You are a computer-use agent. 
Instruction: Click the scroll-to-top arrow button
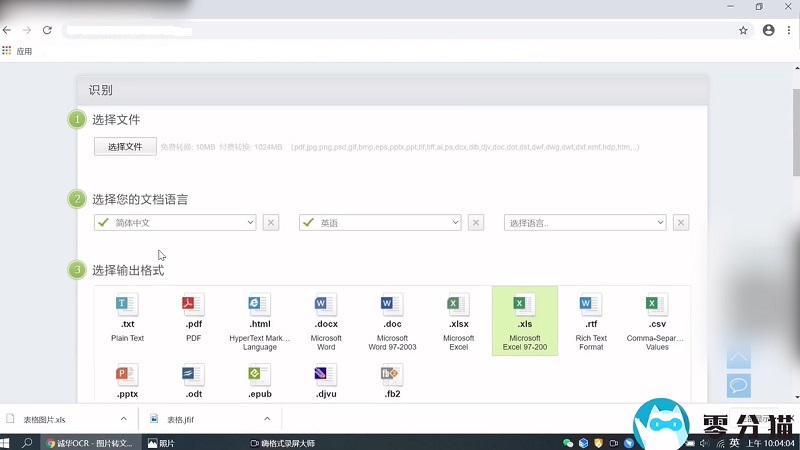point(738,357)
